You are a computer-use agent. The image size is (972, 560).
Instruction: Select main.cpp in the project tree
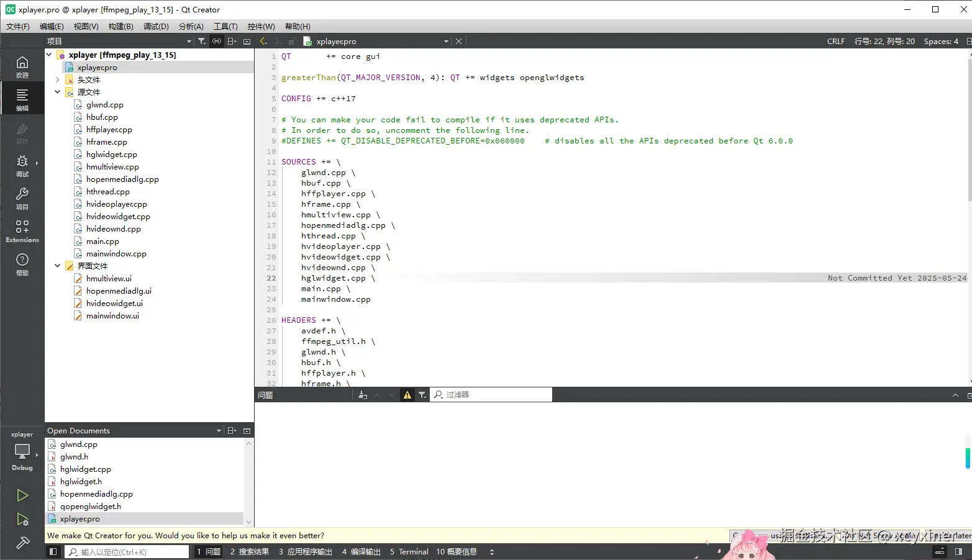[102, 241]
